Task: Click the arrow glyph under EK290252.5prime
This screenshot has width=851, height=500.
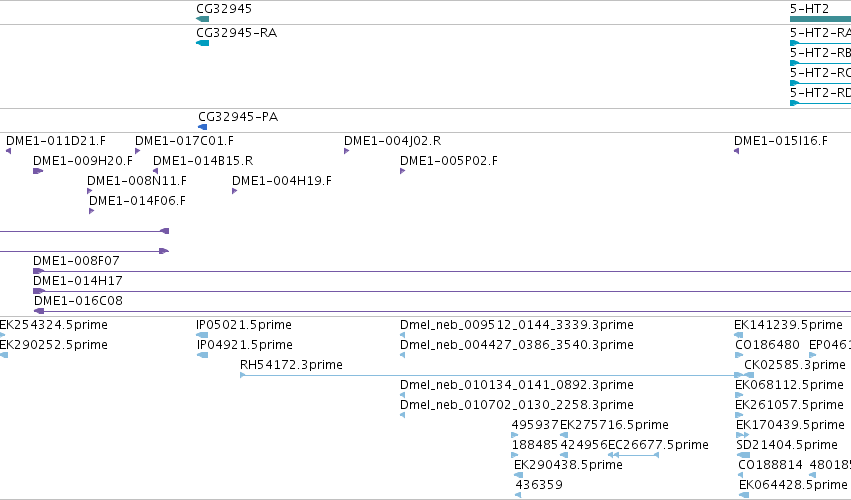Action: coord(4,355)
